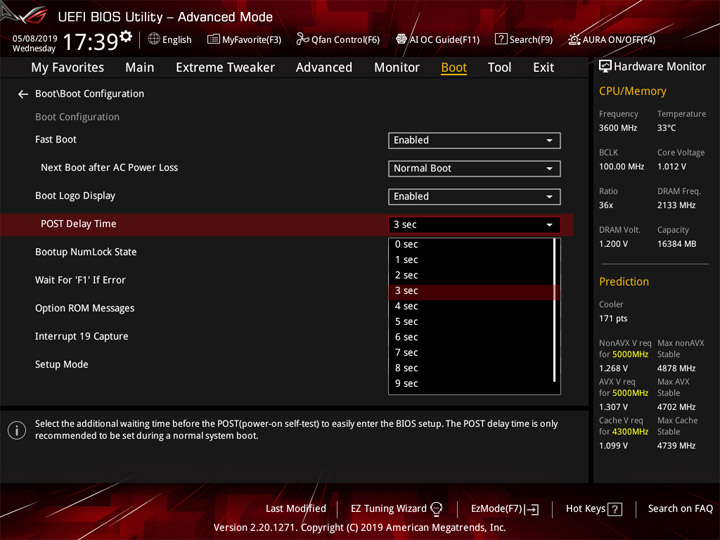Viewport: 720px width, 540px height.
Task: Collapse the POST Delay Time dropdown
Action: [474, 225]
